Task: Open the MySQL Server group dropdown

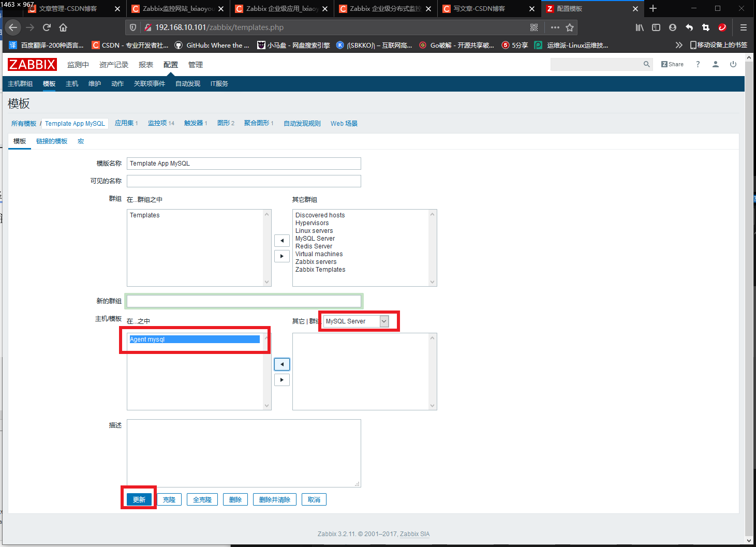Action: point(356,321)
